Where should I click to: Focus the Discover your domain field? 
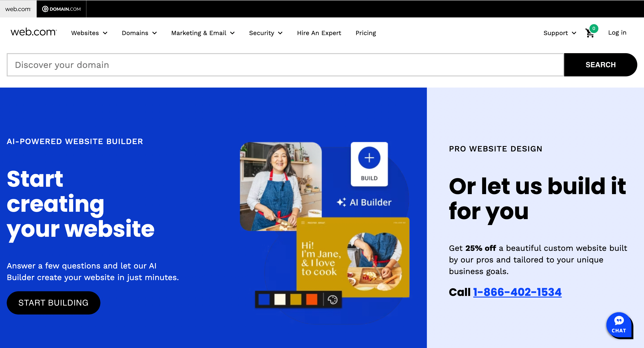[x=285, y=65]
